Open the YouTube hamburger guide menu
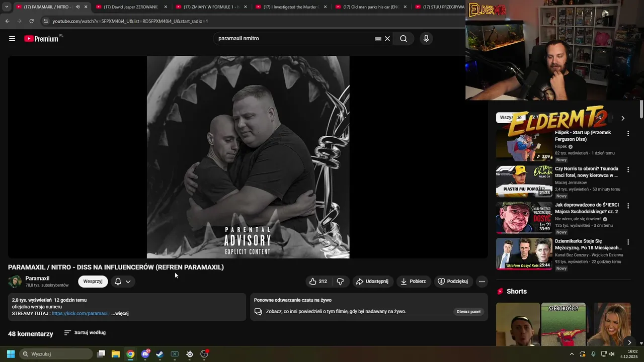This screenshot has height=362, width=644. coord(12,39)
